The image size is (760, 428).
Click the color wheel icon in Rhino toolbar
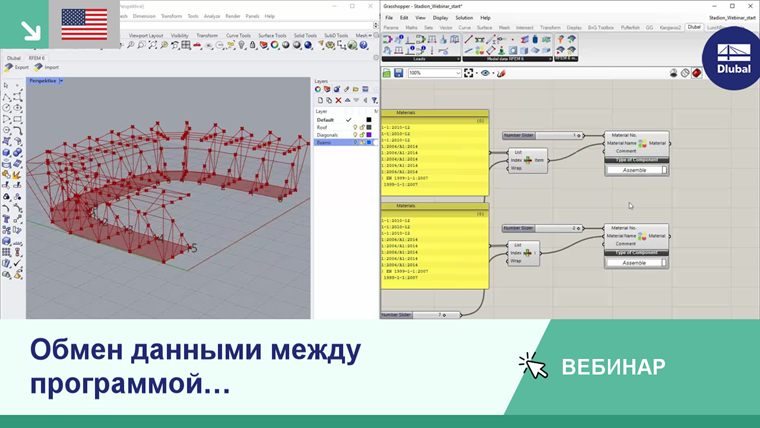[274, 45]
